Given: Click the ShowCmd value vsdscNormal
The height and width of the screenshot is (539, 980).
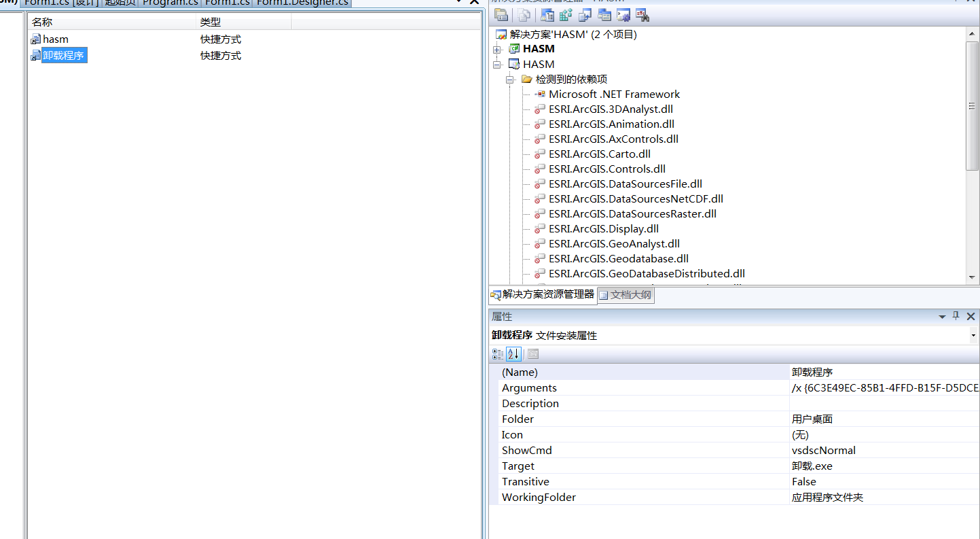Looking at the screenshot, I should (x=884, y=451).
